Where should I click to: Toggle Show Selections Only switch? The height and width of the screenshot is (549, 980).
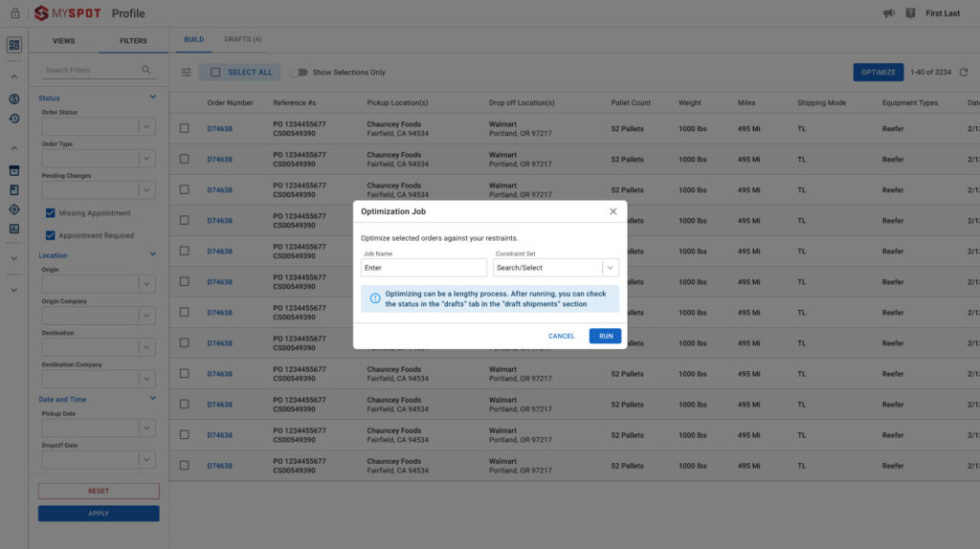[x=300, y=73]
